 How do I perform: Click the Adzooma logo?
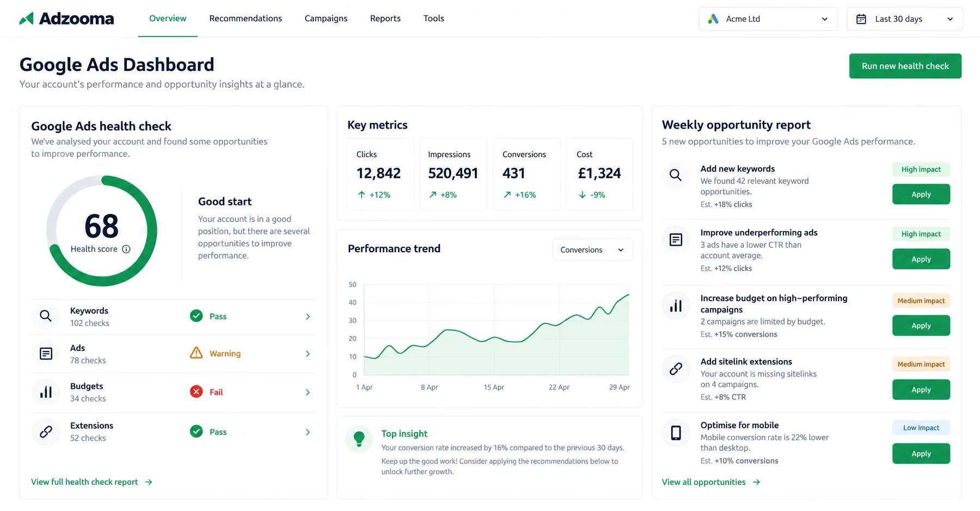[x=66, y=19]
